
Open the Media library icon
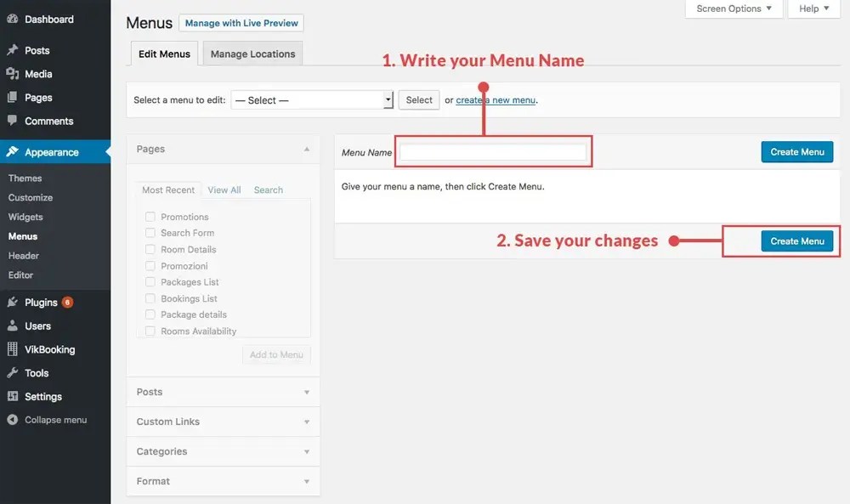12,74
